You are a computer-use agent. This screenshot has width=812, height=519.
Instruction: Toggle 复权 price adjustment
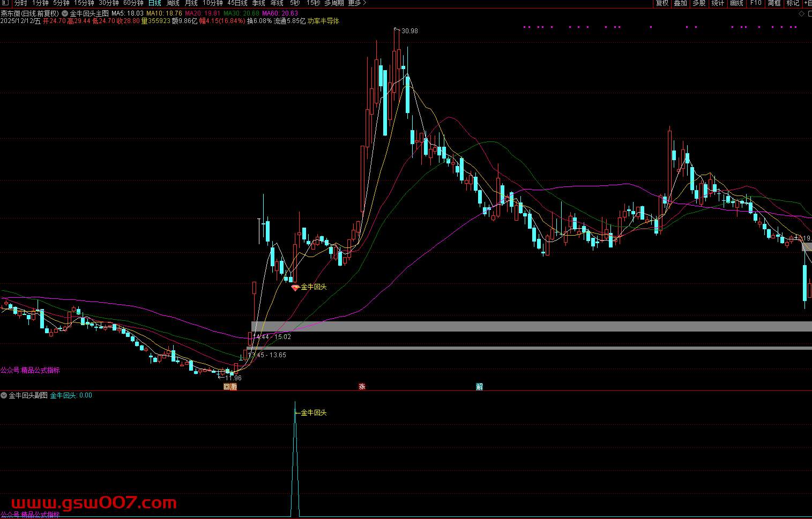pyautogui.click(x=662, y=3)
